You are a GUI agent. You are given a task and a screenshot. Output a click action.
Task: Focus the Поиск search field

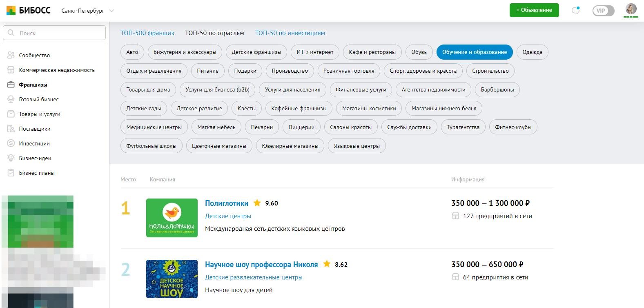coord(54,33)
